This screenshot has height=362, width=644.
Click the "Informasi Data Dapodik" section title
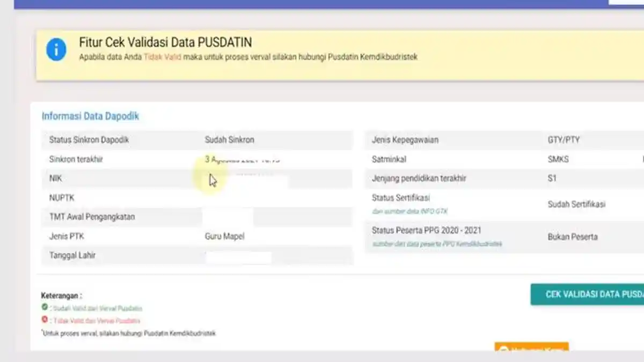91,116
